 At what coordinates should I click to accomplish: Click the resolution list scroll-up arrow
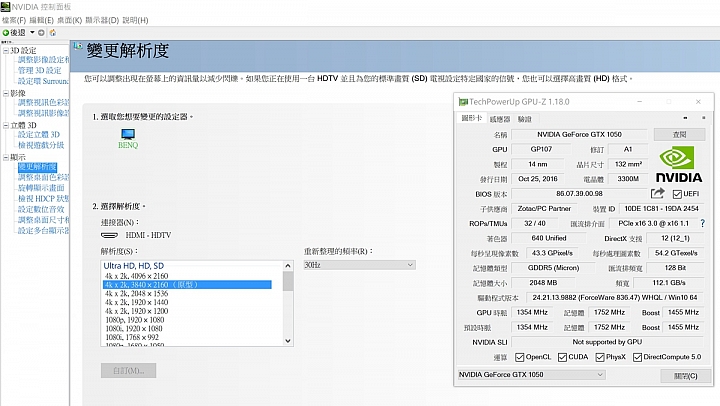(288, 266)
